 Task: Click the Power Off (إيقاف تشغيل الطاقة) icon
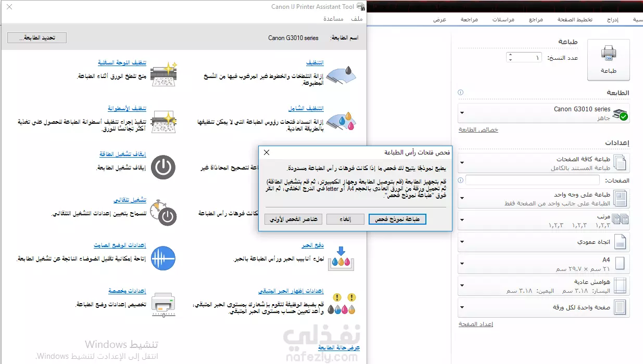[x=163, y=167]
